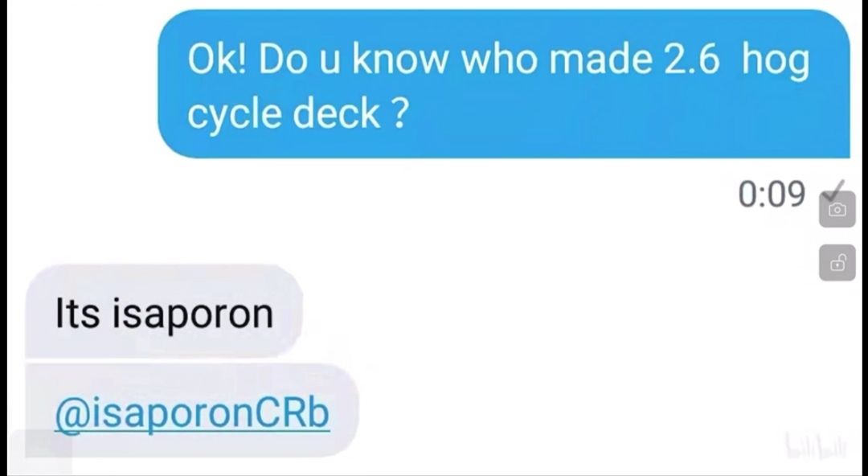Viewport: 868px width, 476px height.
Task: Open the @isaporonCRb profile link
Action: click(x=192, y=414)
